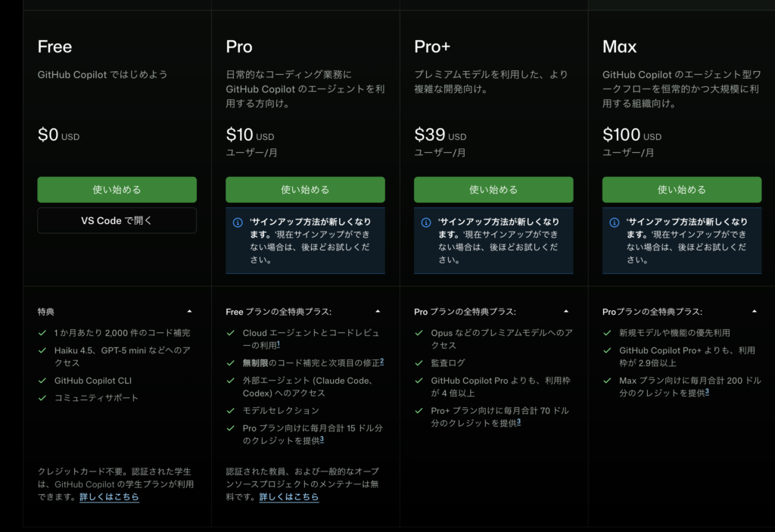Viewport: 775px width, 532px height.
Task: Select the Max plan heading
Action: click(620, 46)
